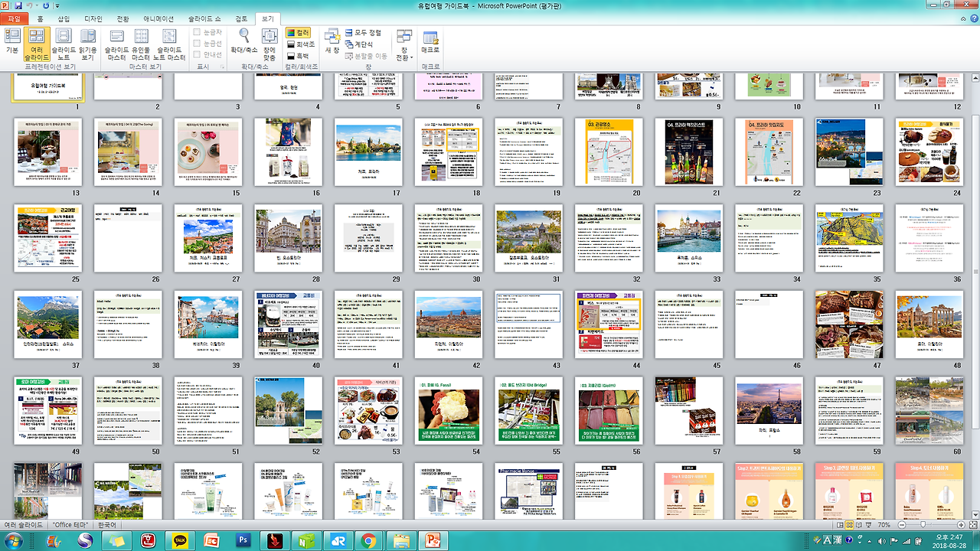
Task: Click the Reading View icon in status bar
Action: (x=860, y=525)
